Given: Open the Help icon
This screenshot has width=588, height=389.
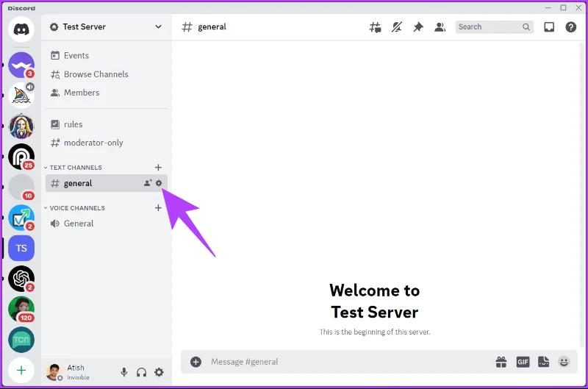Looking at the screenshot, I should [571, 27].
